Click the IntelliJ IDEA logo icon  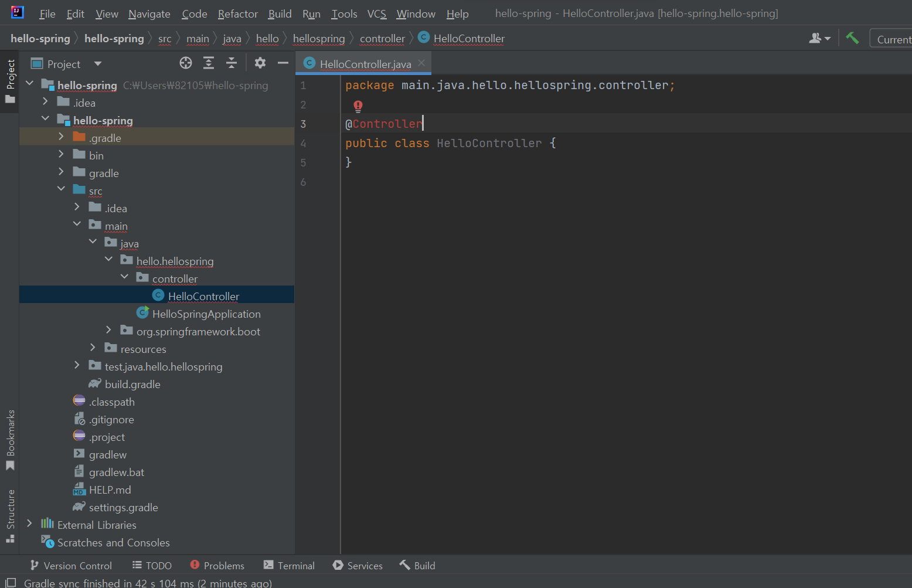point(18,12)
